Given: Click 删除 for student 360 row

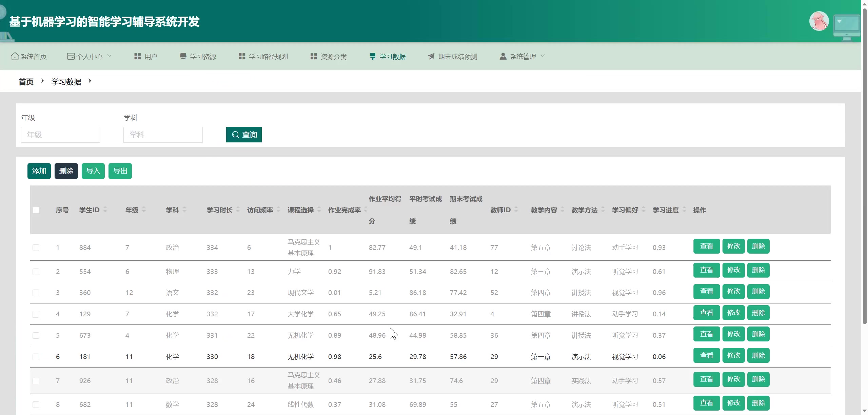Looking at the screenshot, I should pos(758,292).
